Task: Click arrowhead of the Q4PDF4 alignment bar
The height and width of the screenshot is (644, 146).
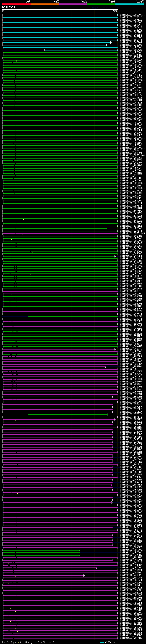Action: tap(115, 256)
